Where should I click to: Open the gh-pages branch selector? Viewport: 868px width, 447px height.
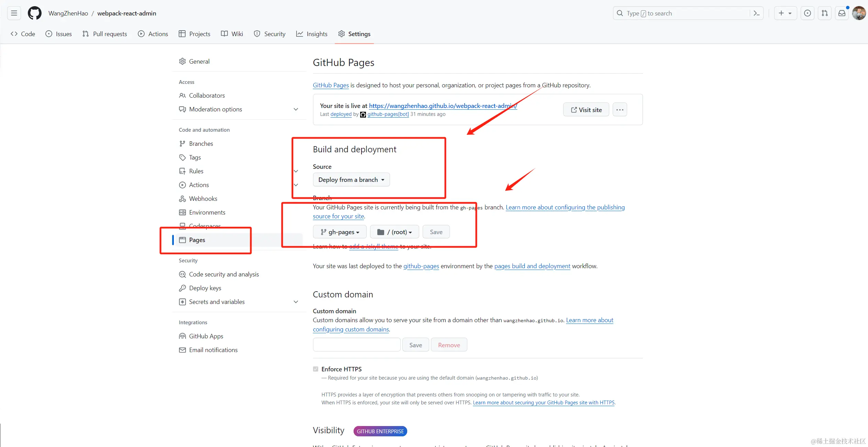[340, 232]
